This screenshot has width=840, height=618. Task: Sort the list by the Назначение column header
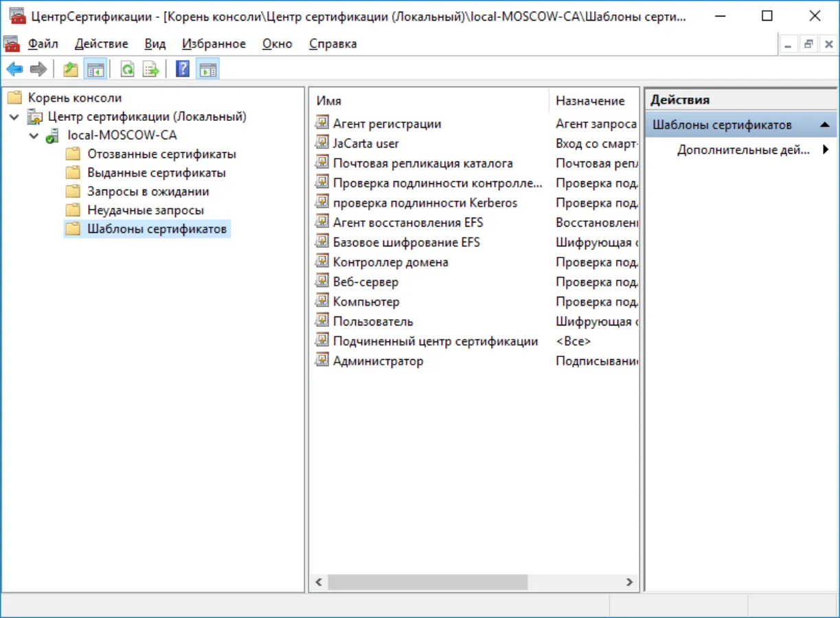coord(594,101)
